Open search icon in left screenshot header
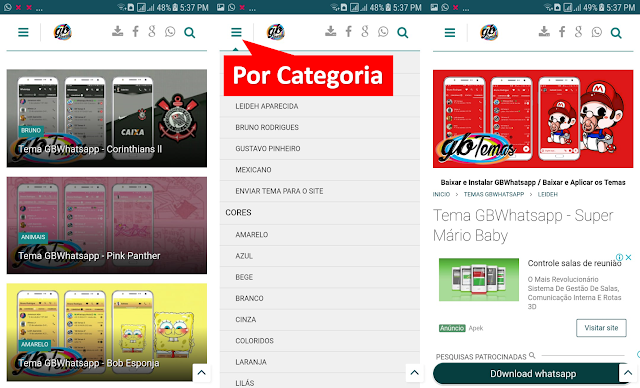This screenshot has height=388, width=640. 189,33
